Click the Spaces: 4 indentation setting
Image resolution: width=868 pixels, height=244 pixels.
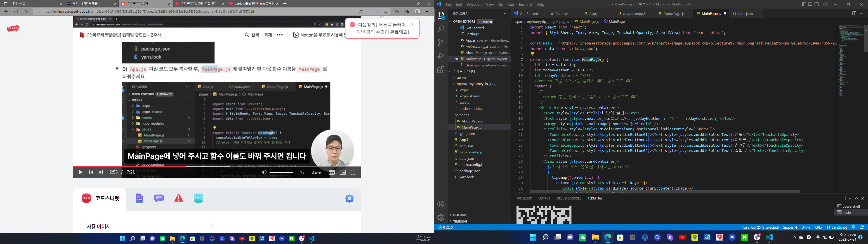point(790,228)
